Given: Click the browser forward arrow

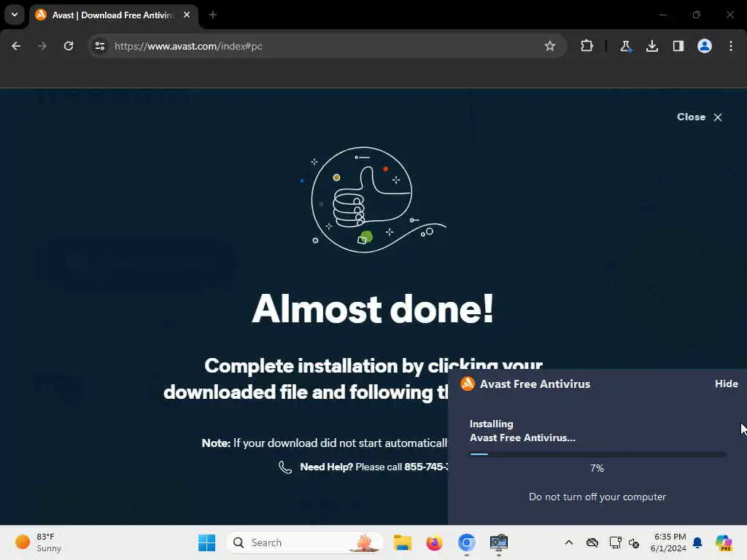Looking at the screenshot, I should click(x=42, y=46).
